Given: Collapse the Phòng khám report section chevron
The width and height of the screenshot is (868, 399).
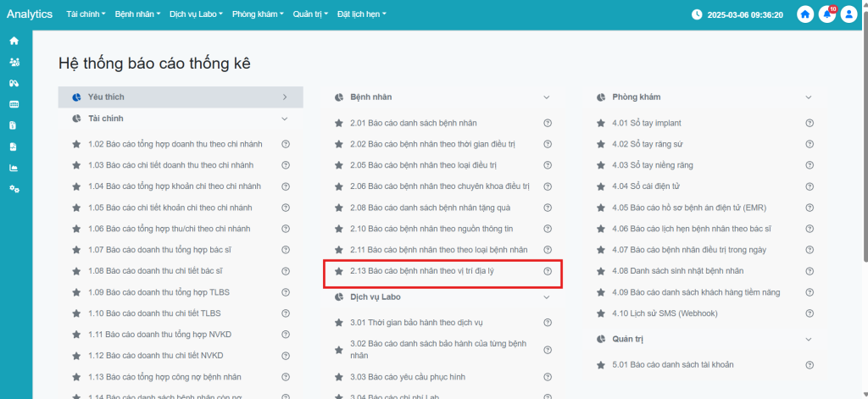Looking at the screenshot, I should [x=809, y=97].
